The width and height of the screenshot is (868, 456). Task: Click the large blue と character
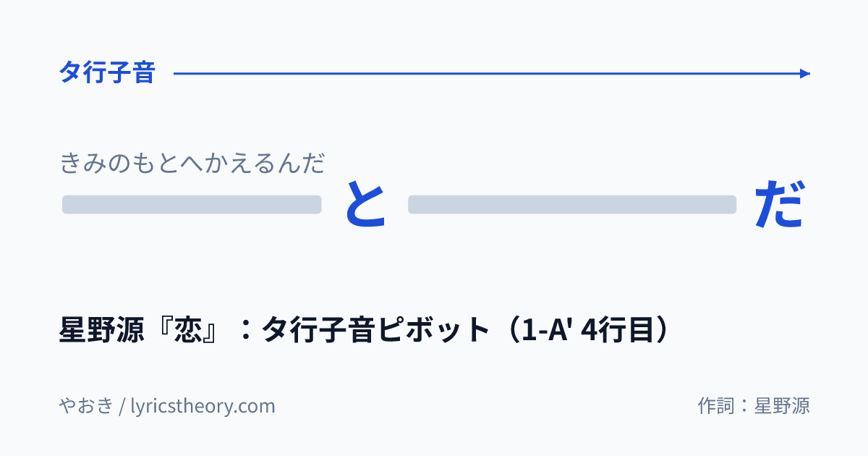(365, 204)
